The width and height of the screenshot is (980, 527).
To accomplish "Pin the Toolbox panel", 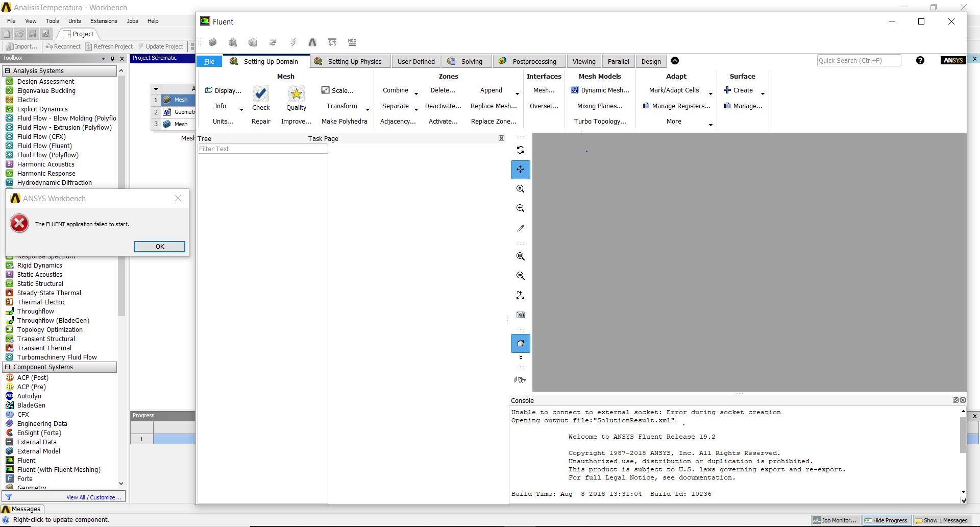I will tap(112, 59).
